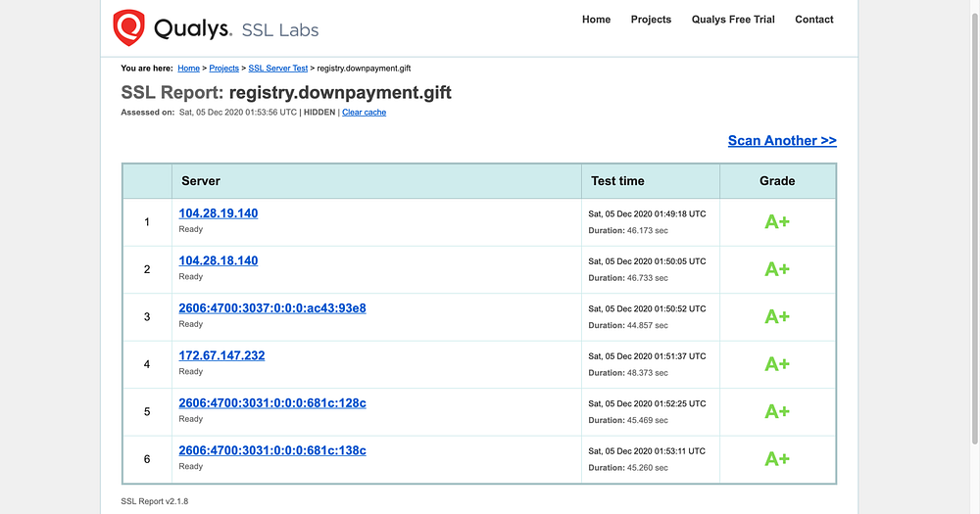Open server 2606:4700:3031:0:0:0:681c:128c report
This screenshot has height=514, width=980.
pos(272,402)
